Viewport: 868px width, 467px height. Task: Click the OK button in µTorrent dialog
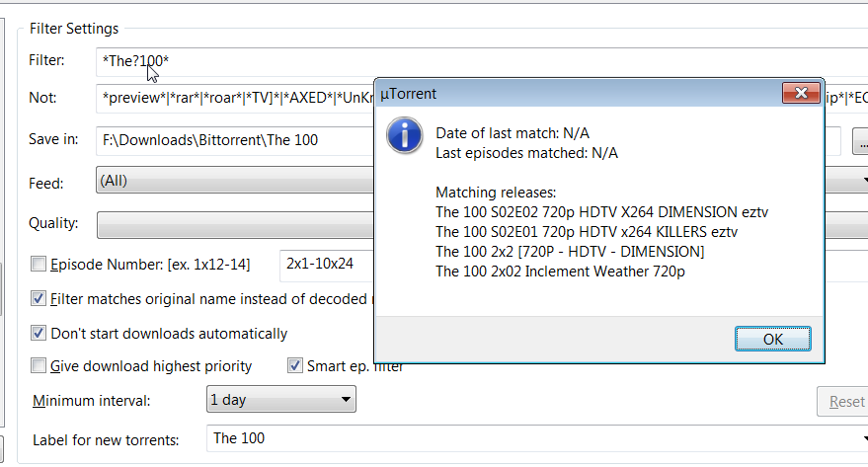(773, 339)
